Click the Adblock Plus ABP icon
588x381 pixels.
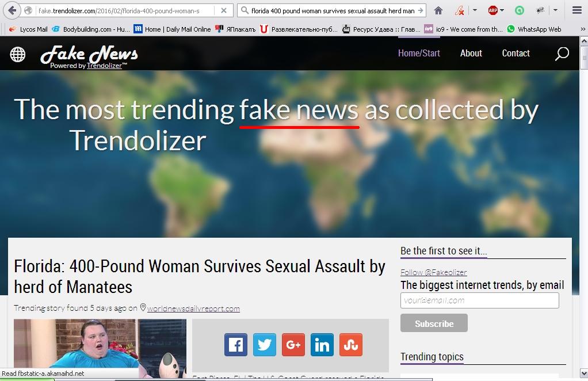492,10
